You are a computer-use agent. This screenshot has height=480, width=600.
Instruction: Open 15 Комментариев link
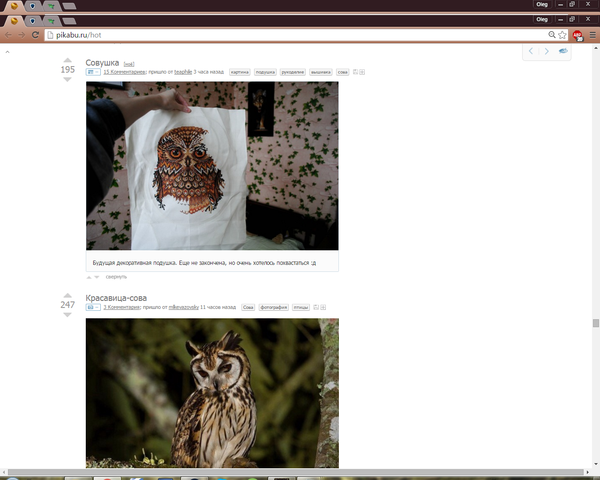pos(125,72)
